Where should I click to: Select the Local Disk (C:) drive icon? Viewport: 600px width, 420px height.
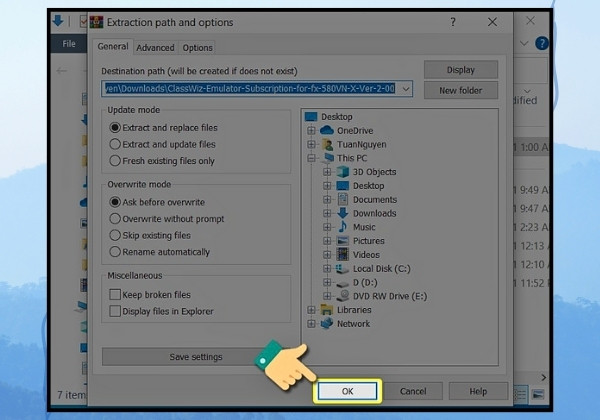click(x=342, y=269)
